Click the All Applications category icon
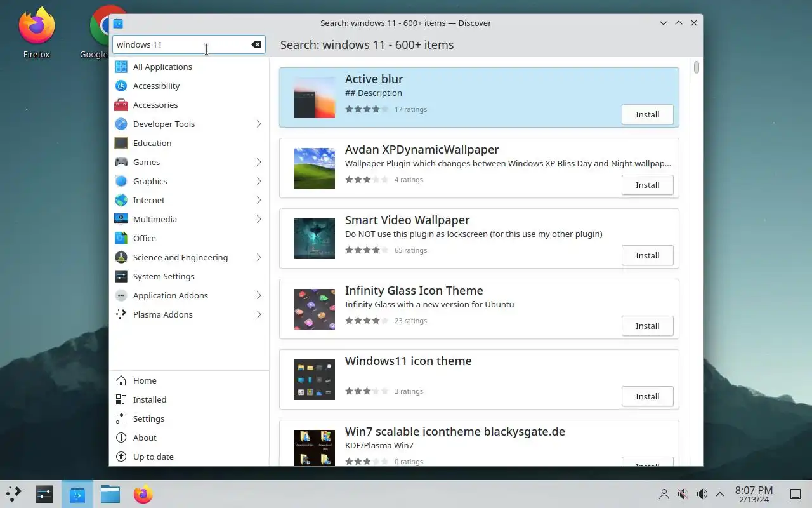This screenshot has height=508, width=812. 121,67
